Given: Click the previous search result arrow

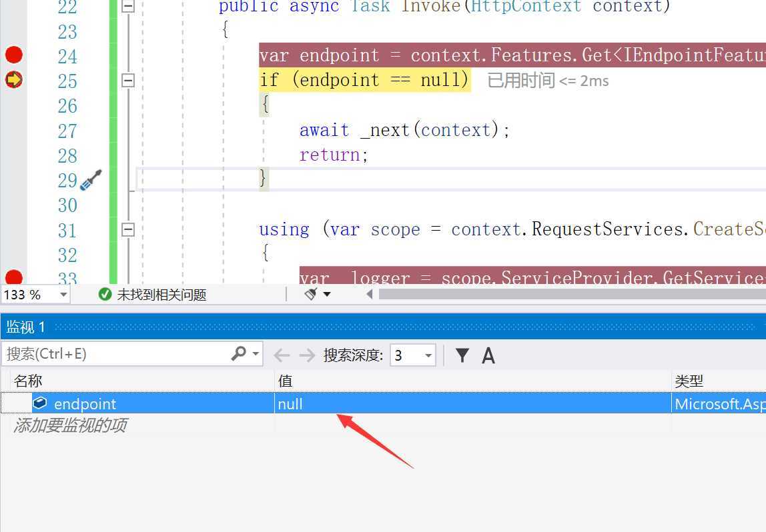Looking at the screenshot, I should point(282,355).
